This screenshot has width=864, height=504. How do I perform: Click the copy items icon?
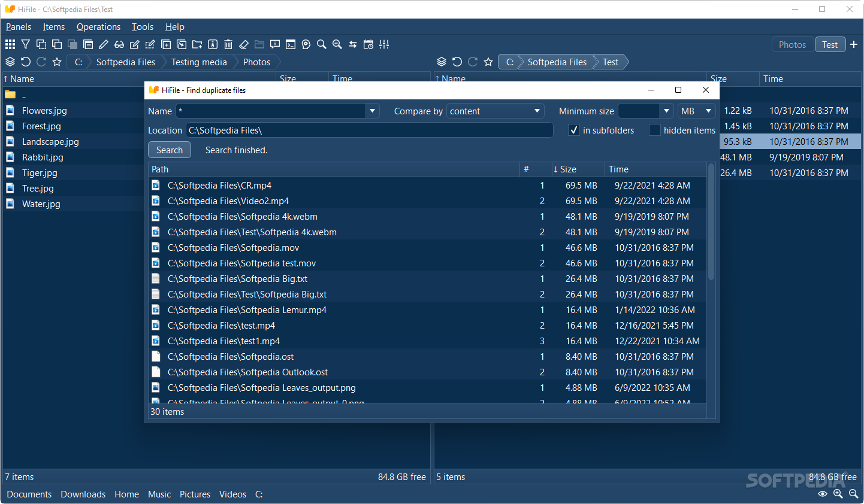(57, 44)
